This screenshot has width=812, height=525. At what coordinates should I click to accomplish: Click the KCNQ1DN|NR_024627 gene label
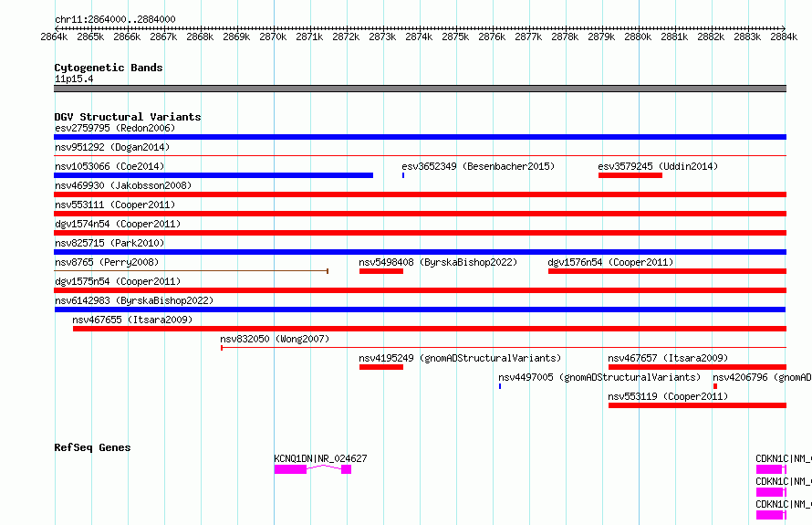(320, 458)
